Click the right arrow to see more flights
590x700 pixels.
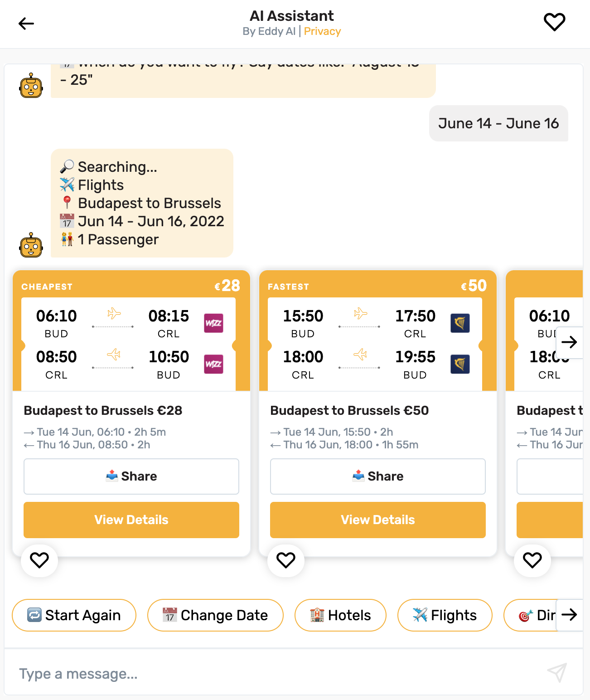571,342
